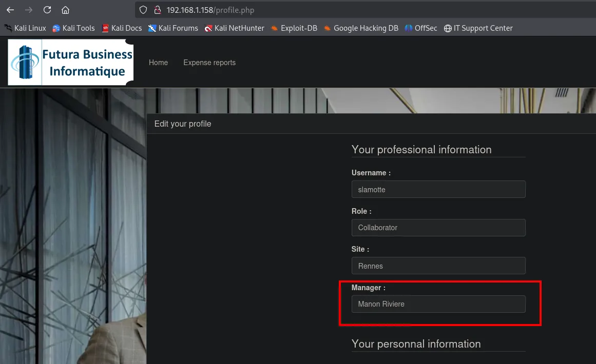Click the 'Role :' label

click(361, 211)
